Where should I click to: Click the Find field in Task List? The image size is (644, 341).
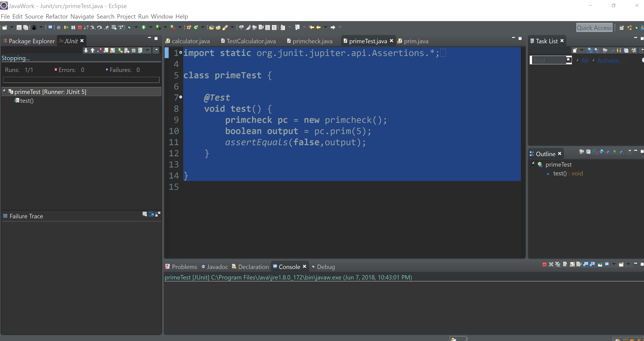pyautogui.click(x=549, y=60)
